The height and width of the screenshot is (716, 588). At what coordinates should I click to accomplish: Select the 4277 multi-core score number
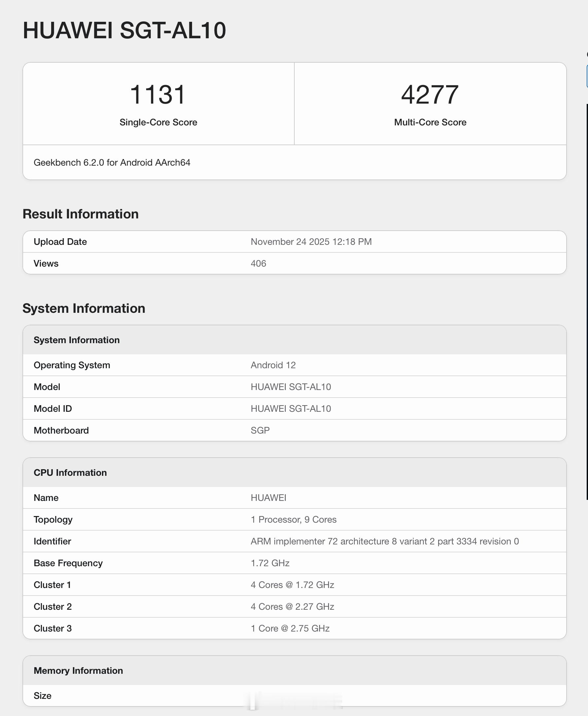(430, 94)
